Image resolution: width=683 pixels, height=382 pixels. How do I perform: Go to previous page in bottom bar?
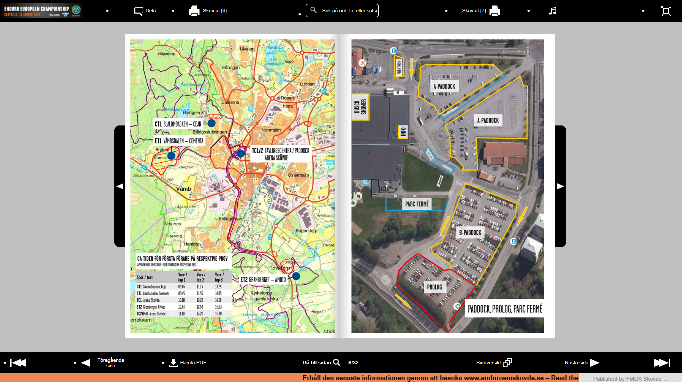pos(85,362)
